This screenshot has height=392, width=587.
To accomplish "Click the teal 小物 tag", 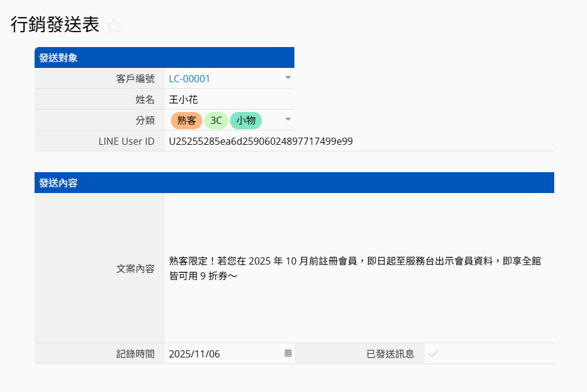I will click(x=246, y=120).
